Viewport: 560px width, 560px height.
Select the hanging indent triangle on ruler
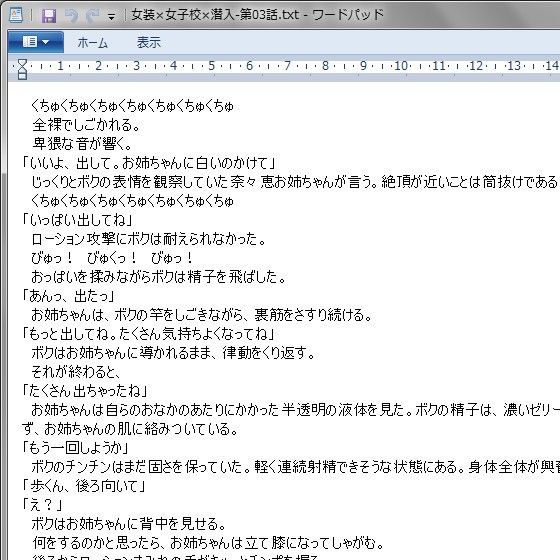(x=22, y=69)
